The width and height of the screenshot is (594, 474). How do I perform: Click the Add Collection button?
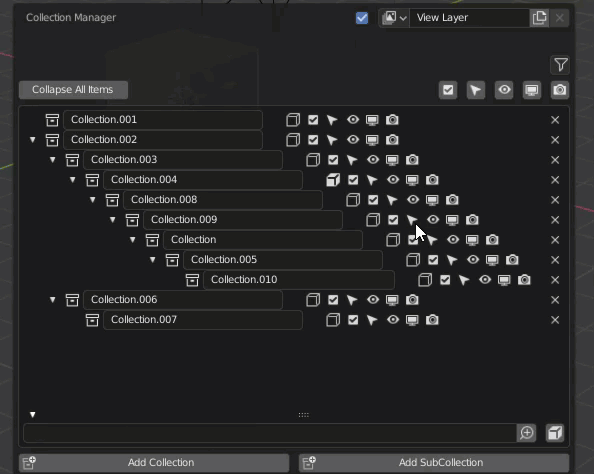click(x=154, y=463)
